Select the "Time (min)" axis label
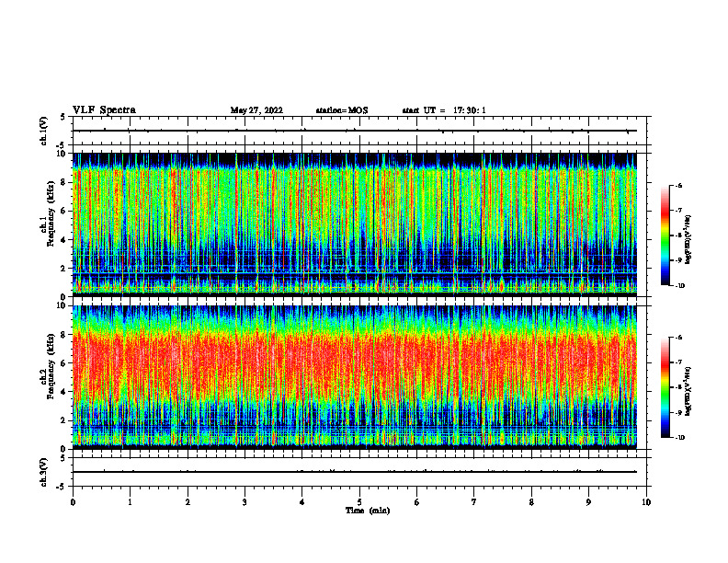Screen dimensions: 728x563 368,511
